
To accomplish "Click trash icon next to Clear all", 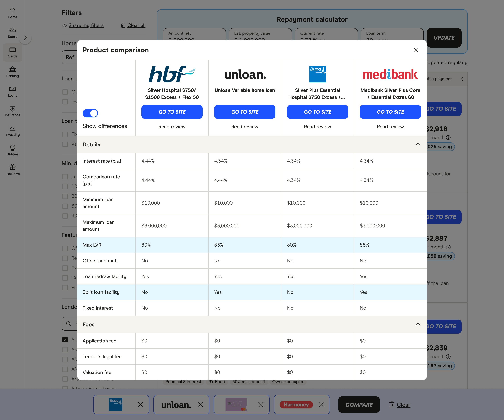I will click(x=123, y=25).
